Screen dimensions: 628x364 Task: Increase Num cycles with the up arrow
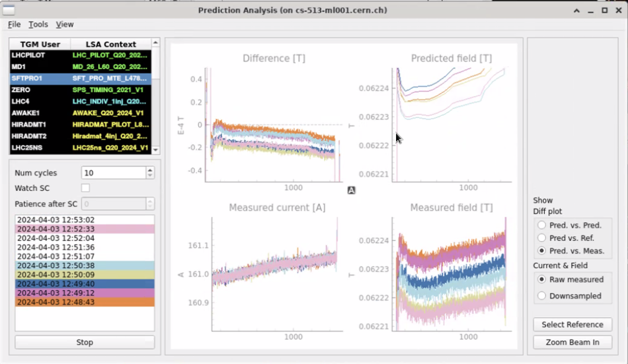click(x=150, y=170)
